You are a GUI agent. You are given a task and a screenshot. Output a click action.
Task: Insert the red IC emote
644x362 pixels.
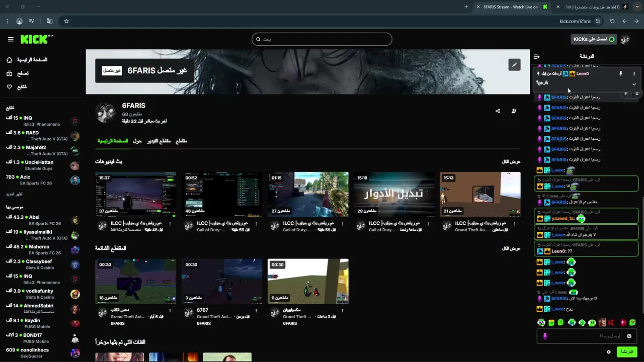pos(612,322)
